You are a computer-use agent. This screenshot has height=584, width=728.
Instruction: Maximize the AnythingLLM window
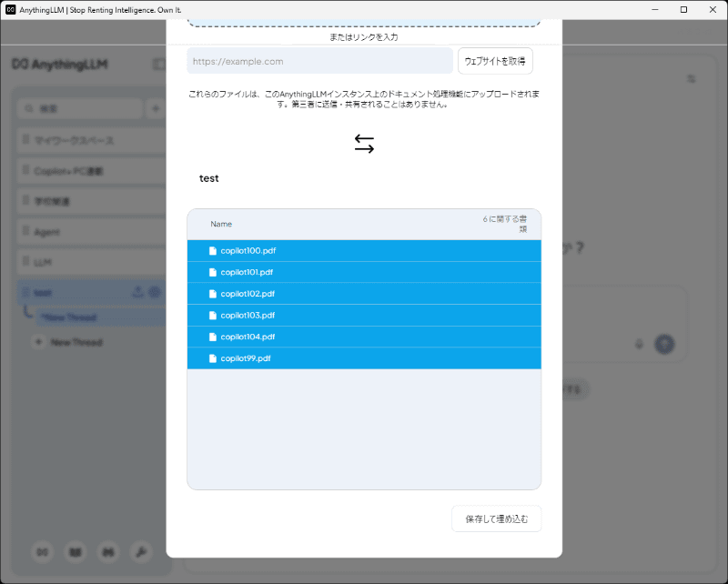[683, 9]
